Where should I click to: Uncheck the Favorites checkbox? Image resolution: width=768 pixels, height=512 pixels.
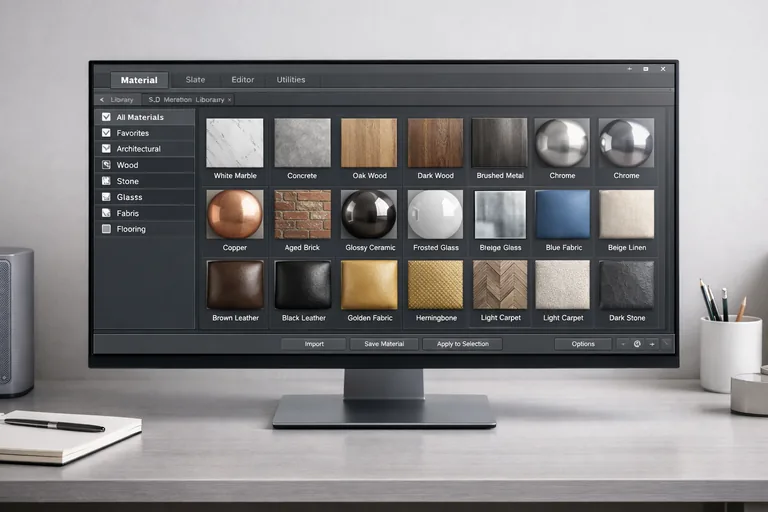pos(107,133)
